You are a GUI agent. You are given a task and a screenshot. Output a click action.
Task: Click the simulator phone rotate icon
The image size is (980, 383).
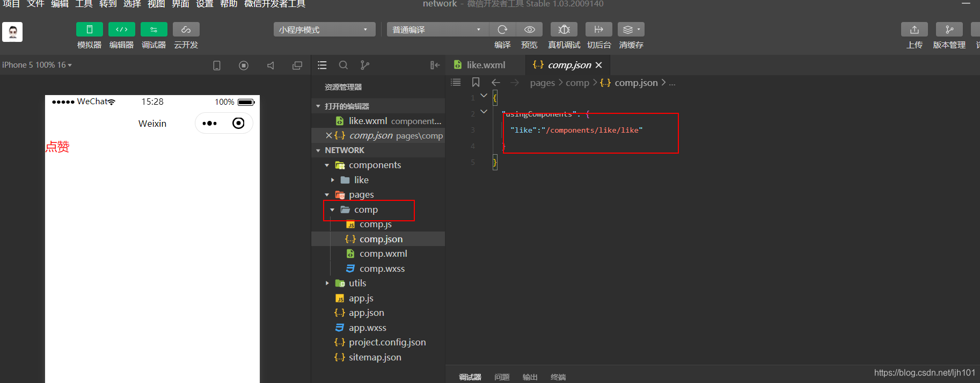[217, 66]
